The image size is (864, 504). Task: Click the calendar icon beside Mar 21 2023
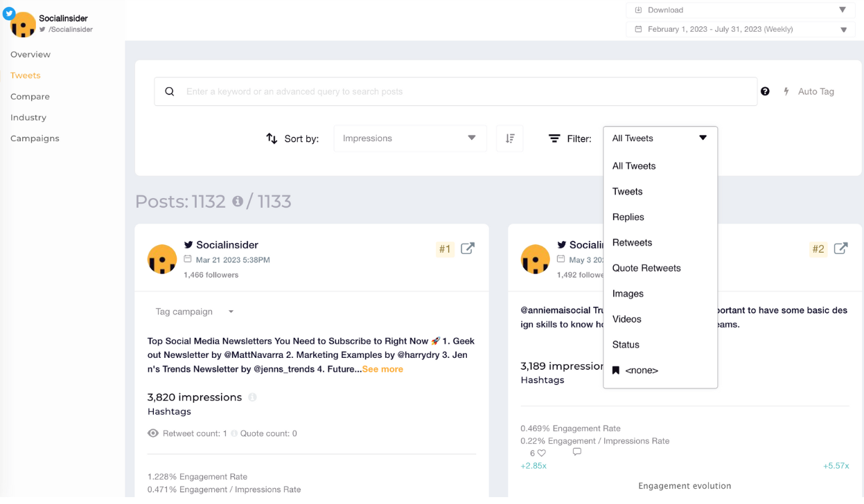click(188, 260)
